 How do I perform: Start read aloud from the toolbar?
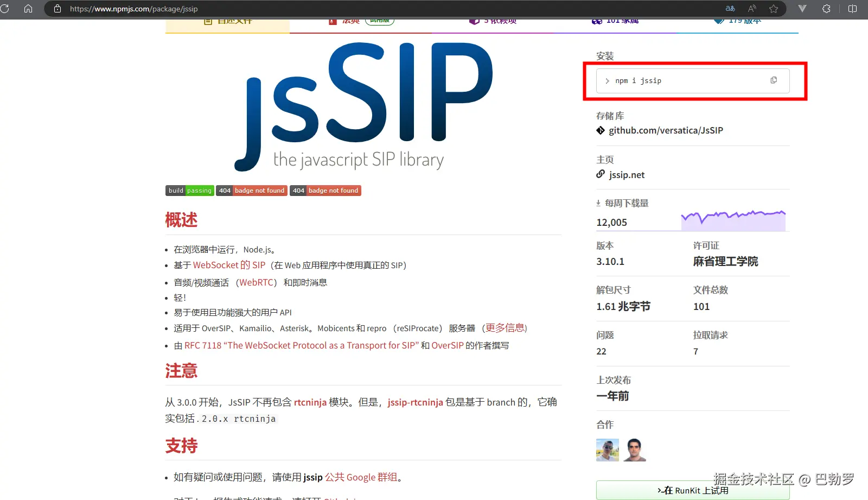click(x=752, y=8)
